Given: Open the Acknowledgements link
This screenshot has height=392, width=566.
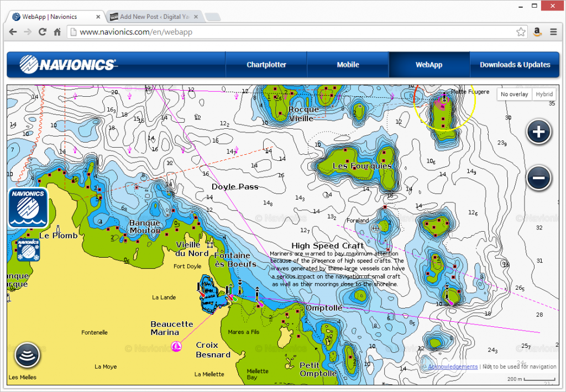Looking at the screenshot, I should click(453, 367).
